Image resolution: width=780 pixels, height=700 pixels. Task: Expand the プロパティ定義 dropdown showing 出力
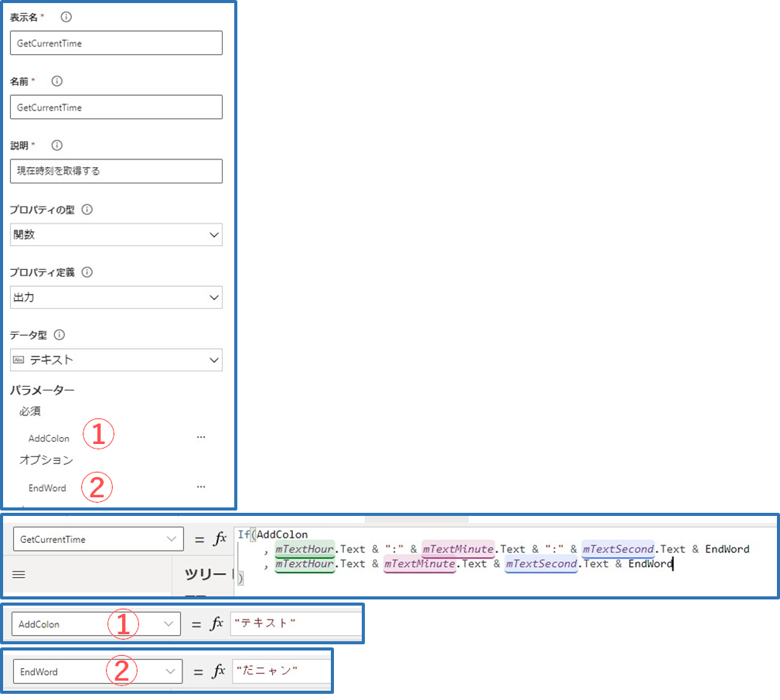pyautogui.click(x=116, y=298)
